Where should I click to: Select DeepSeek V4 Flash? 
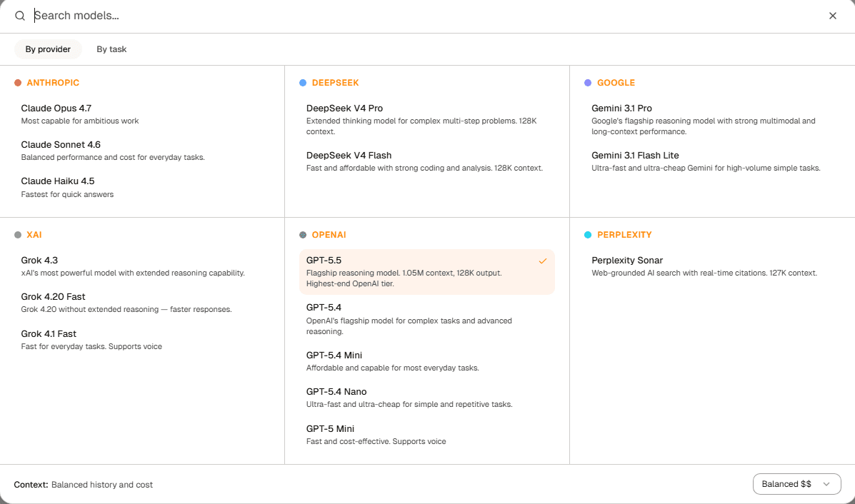[427, 161]
